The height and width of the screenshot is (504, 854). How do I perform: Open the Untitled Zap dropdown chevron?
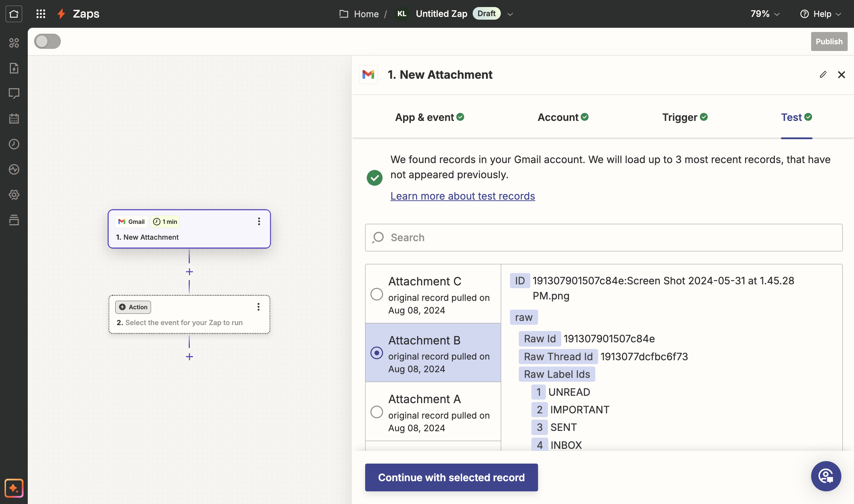point(510,14)
